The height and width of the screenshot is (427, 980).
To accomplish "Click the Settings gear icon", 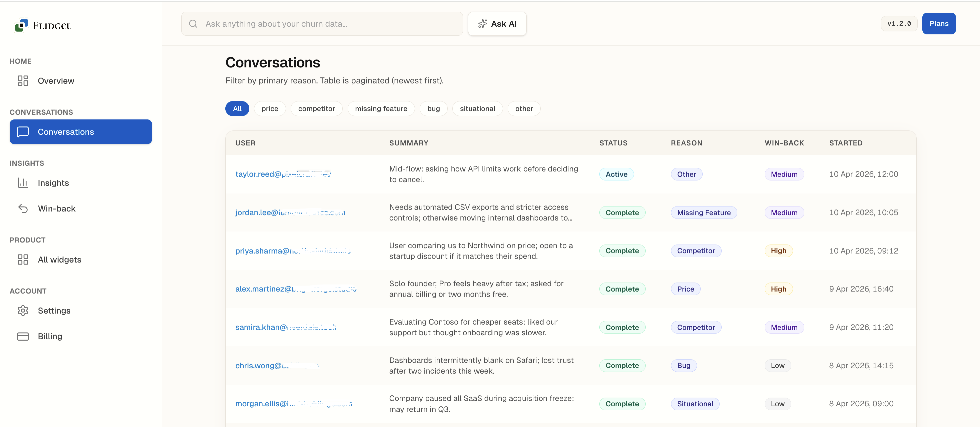I will tap(23, 311).
